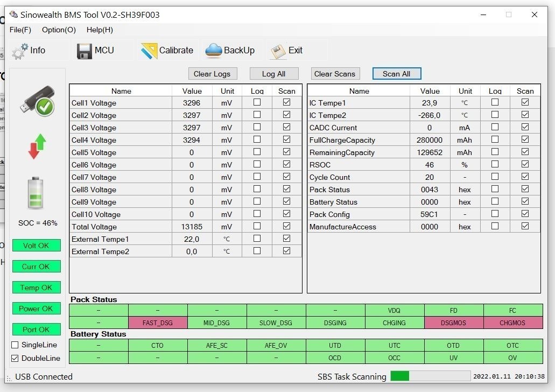Click the MCU floppy disk icon
Viewport: 555px width, 392px height.
click(x=84, y=51)
